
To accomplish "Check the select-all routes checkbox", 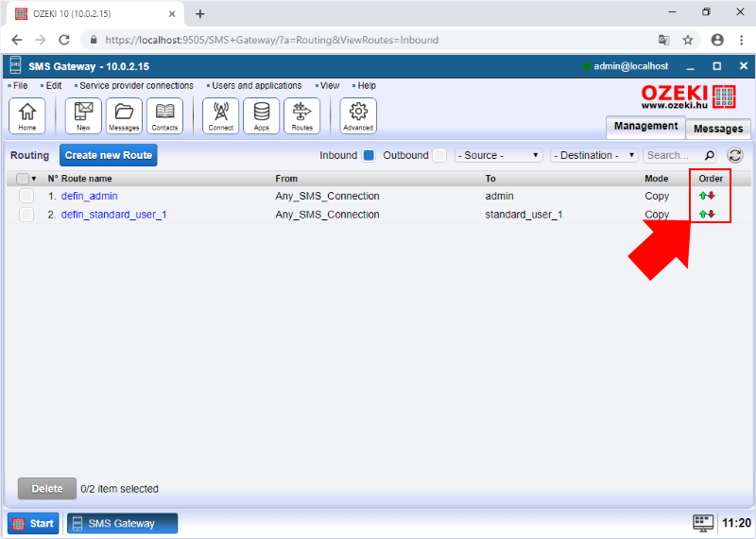I will pyautogui.click(x=22, y=179).
